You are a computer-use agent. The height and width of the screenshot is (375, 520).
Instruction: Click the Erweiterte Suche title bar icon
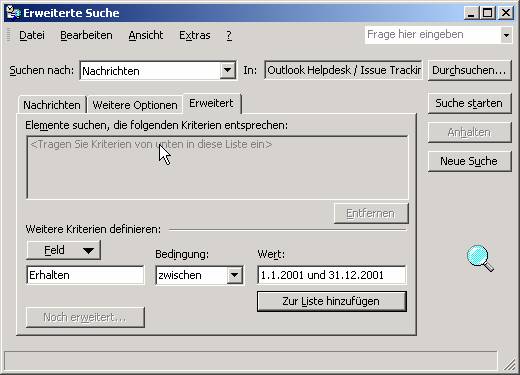[13, 13]
